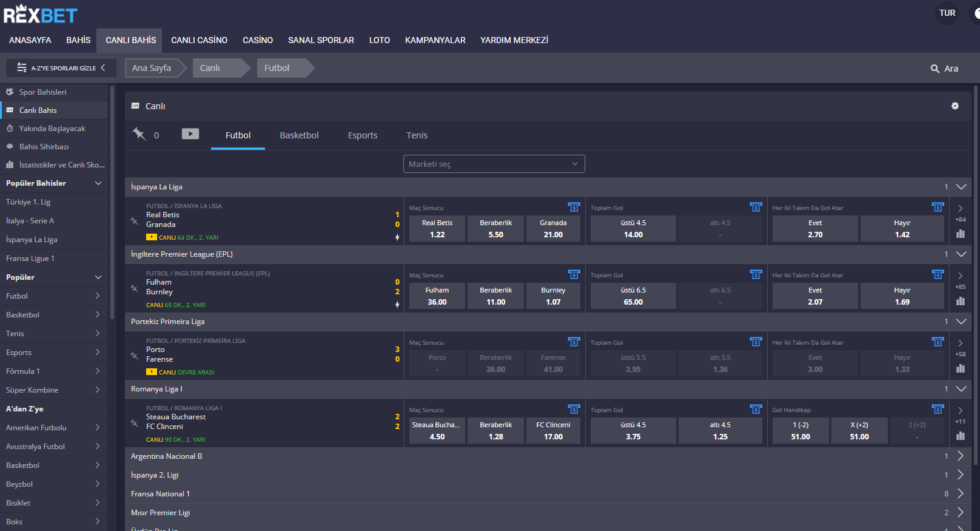
Task: Pin the Fulham vs Burnley match
Action: coord(135,288)
